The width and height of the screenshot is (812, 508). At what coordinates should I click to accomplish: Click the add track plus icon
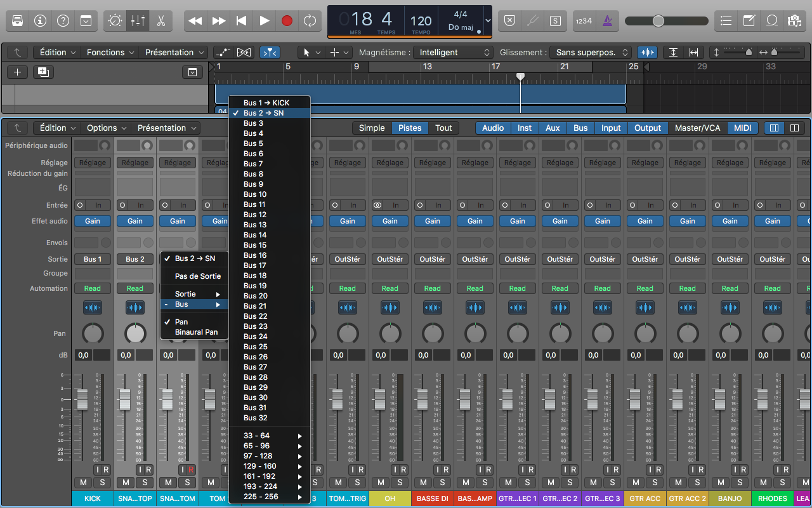pyautogui.click(x=18, y=72)
